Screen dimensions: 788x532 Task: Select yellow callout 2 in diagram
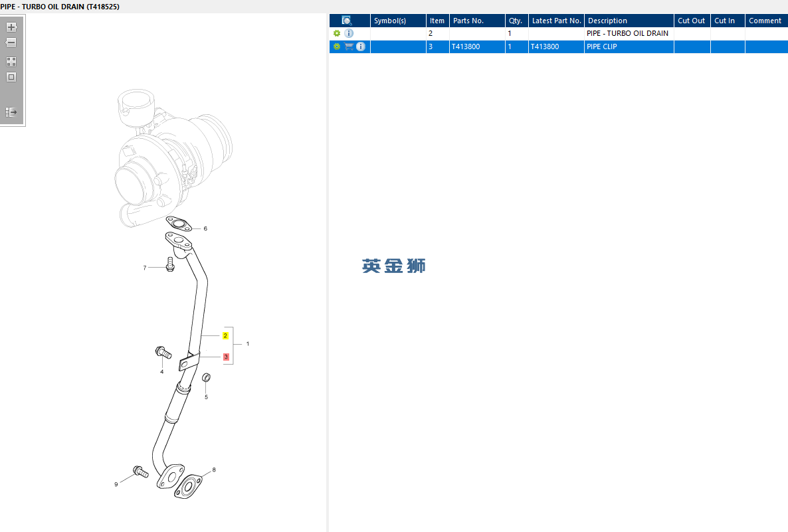tap(225, 335)
